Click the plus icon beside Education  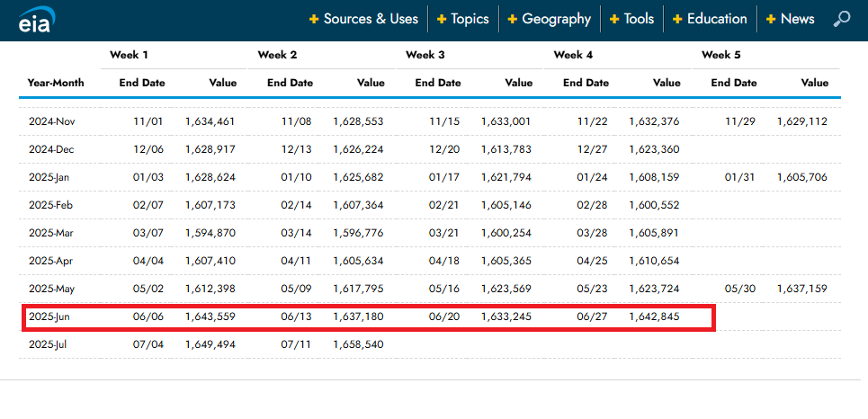coord(677,19)
